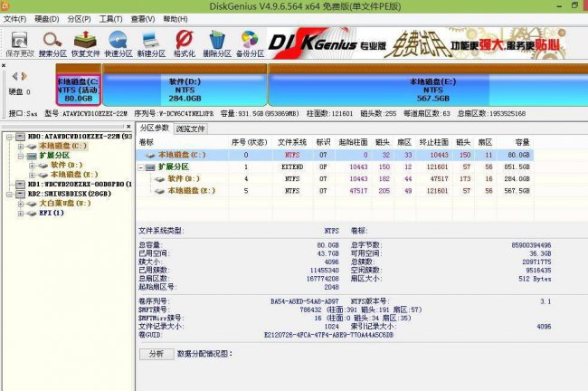Open the 硬盘(D) menu
This screenshot has height=391, width=588.
(47, 19)
